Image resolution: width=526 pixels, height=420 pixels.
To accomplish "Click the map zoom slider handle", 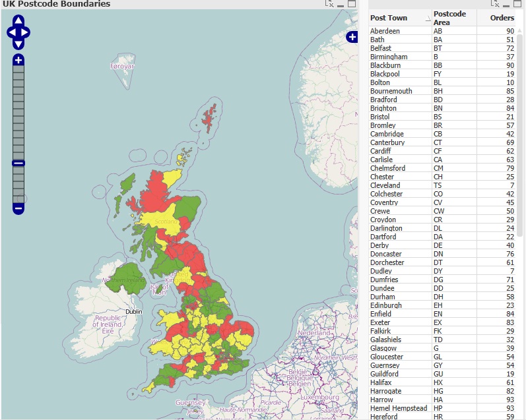I will [18, 164].
